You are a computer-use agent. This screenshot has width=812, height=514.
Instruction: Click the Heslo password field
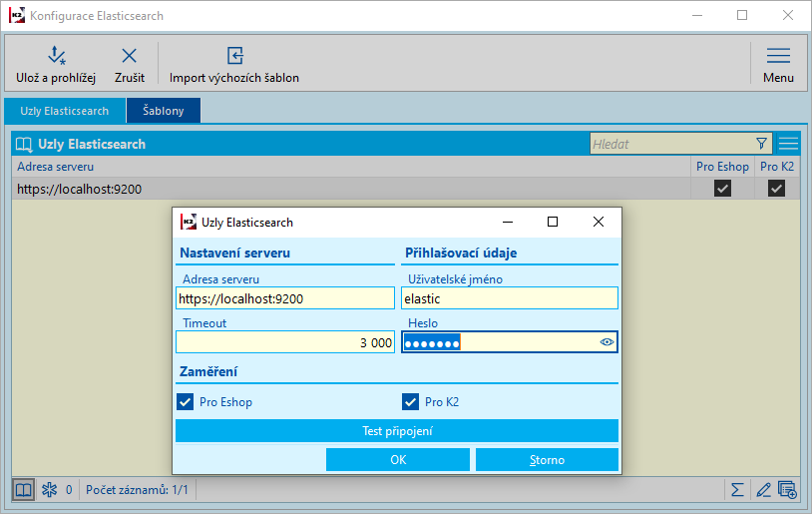[510, 342]
